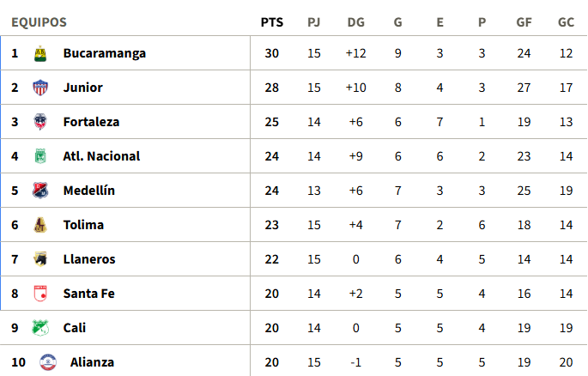Click the Junior team crest icon
This screenshot has height=376, width=588.
(39, 88)
